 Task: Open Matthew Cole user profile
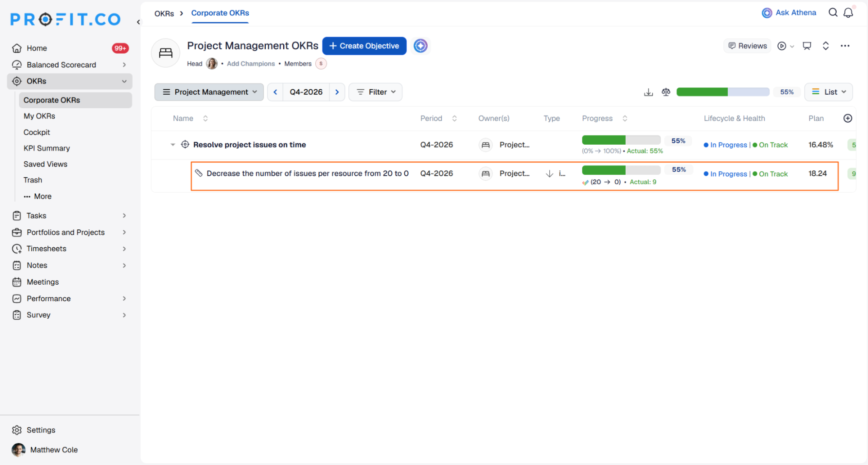[45, 450]
